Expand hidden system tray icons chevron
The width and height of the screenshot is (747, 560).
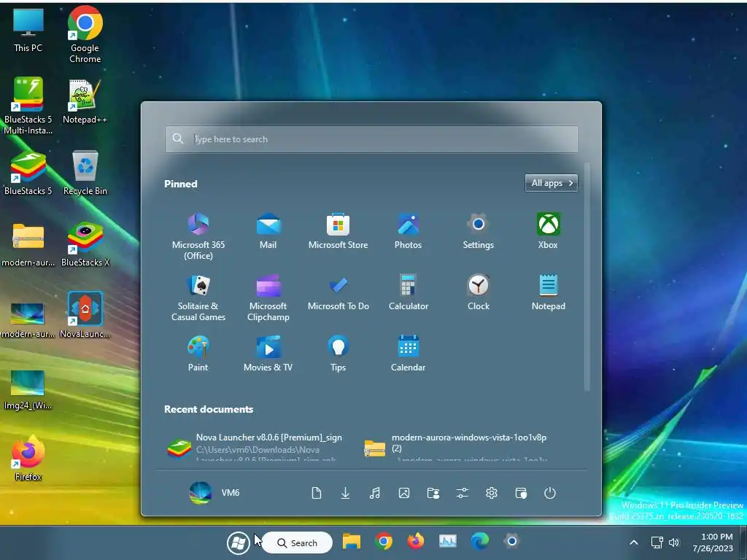[634, 542]
